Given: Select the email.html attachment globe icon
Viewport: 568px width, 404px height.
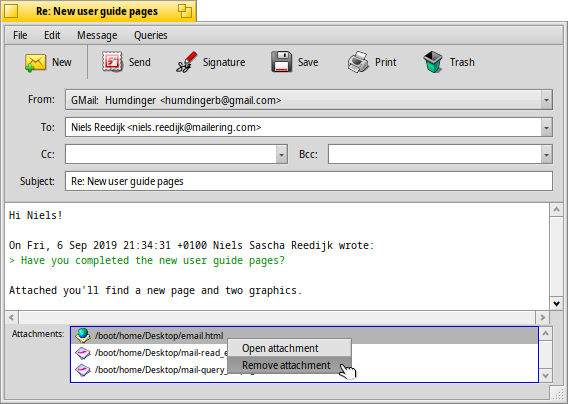Looking at the screenshot, I should (83, 336).
